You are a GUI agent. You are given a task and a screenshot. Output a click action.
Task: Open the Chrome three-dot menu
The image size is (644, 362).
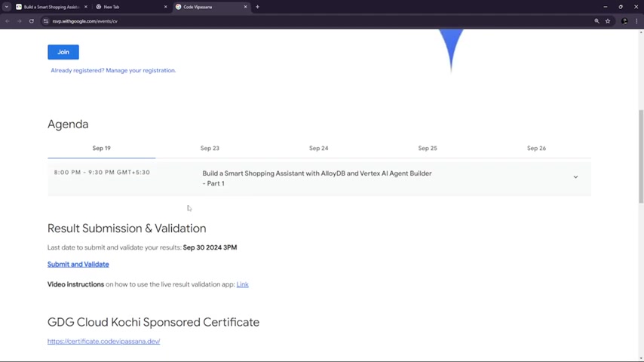tap(636, 21)
